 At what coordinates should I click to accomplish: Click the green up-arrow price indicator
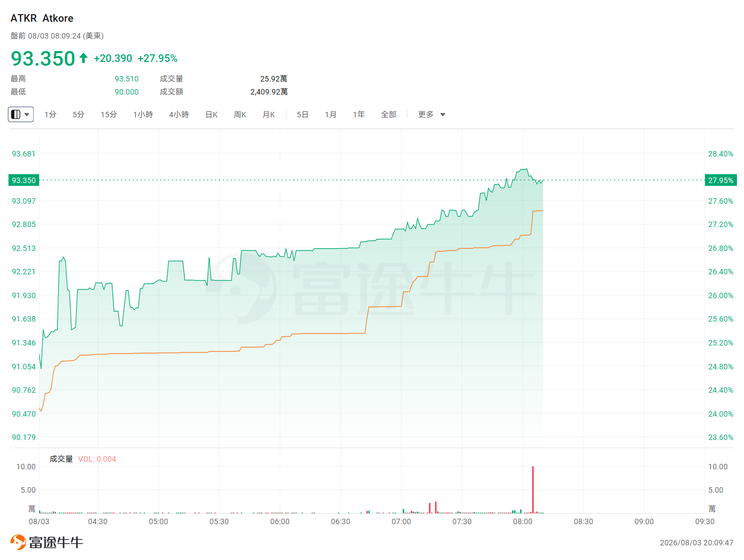click(83, 58)
